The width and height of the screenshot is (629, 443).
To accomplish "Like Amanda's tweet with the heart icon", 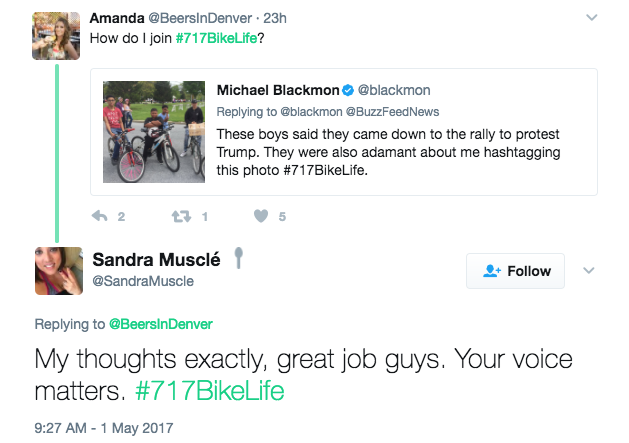I will (x=261, y=216).
